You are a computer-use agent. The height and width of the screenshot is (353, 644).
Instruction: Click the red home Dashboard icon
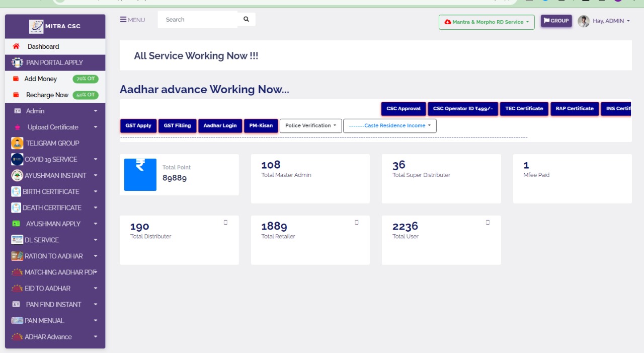[16, 46]
